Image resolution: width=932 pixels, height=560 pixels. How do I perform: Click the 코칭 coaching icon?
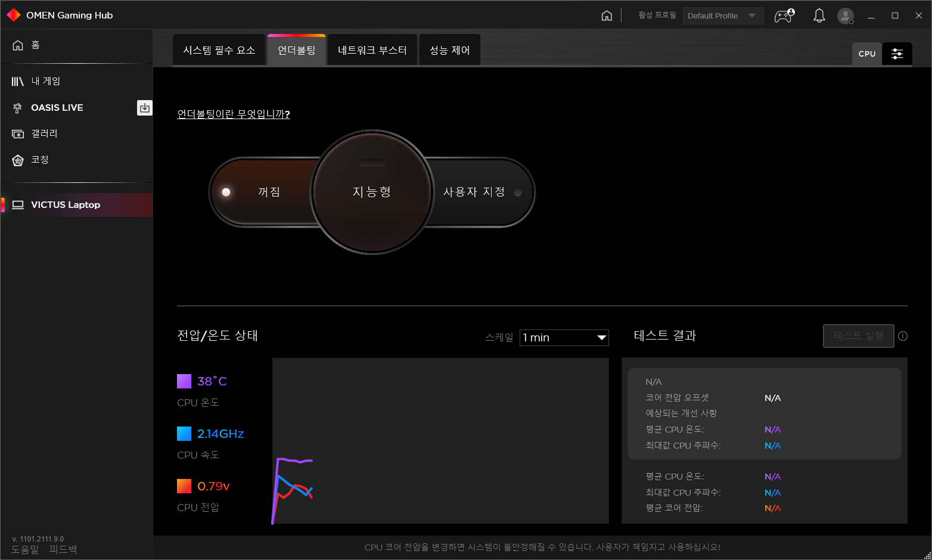(18, 160)
